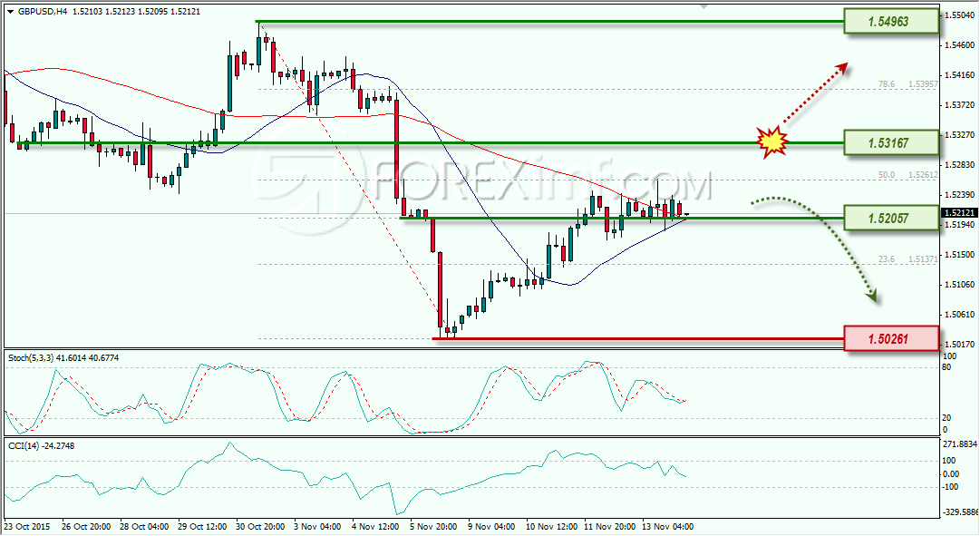Image resolution: width=980 pixels, height=536 pixels.
Task: Click the 30 Oct 20:00 time label
Action: [260, 527]
